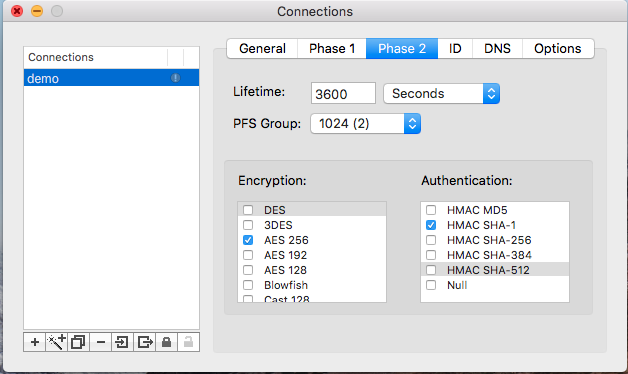Select the Phase 2 tab
This screenshot has height=374, width=628.
click(402, 48)
